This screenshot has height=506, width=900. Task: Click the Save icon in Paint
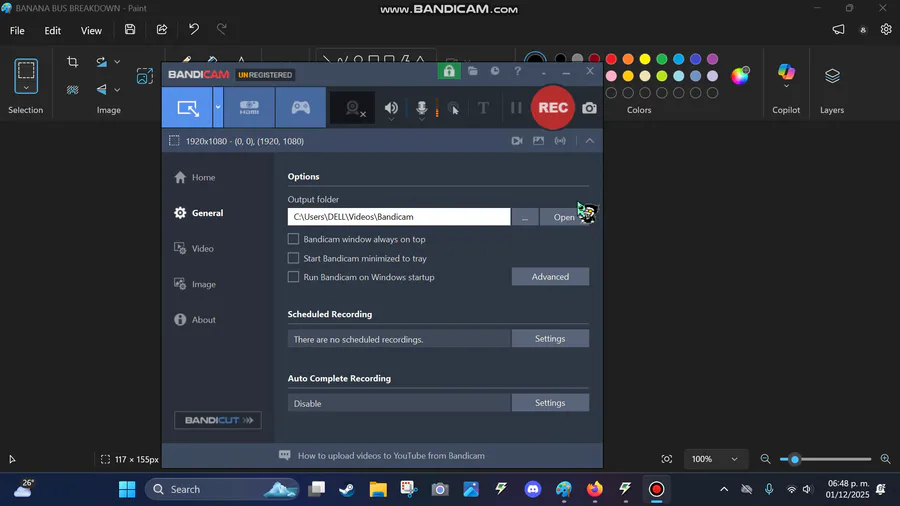point(130,29)
